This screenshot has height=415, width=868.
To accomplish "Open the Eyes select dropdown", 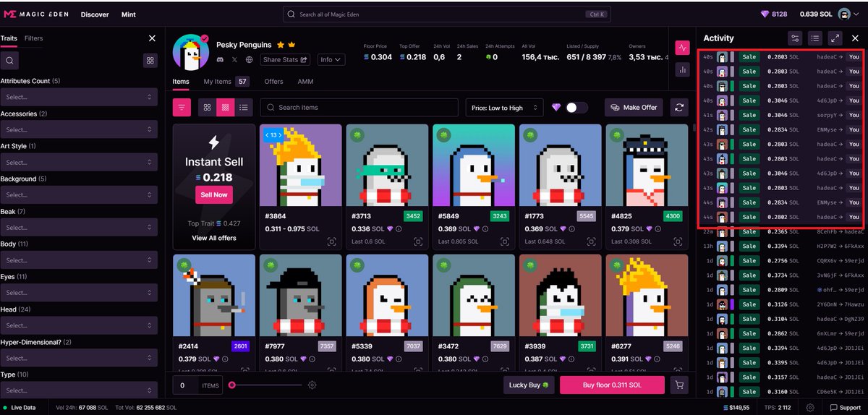I will [x=79, y=293].
